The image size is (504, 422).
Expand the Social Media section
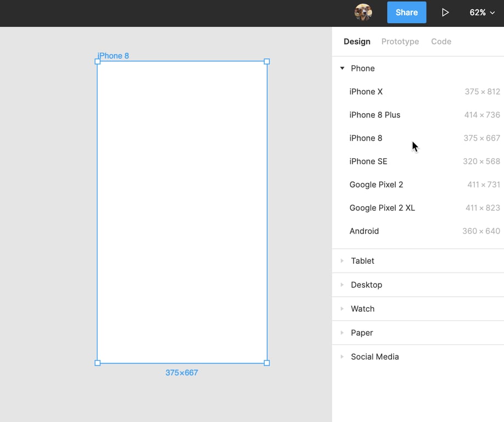point(374,357)
